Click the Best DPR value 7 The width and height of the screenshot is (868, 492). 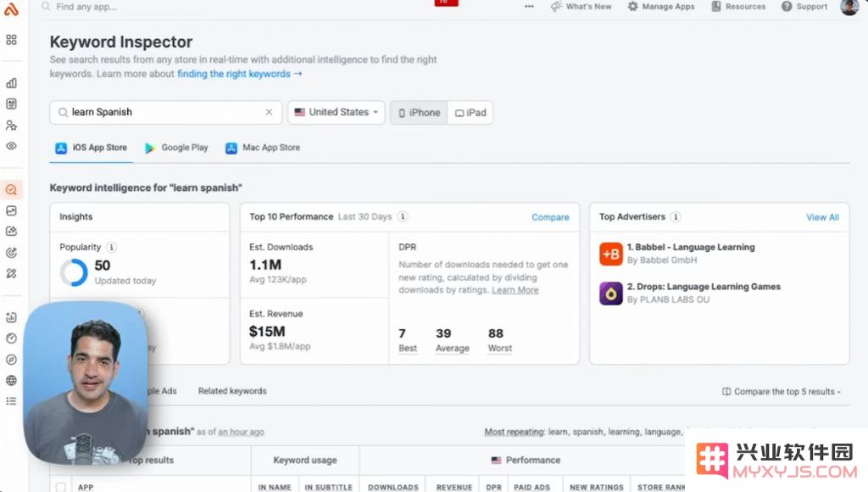click(403, 333)
